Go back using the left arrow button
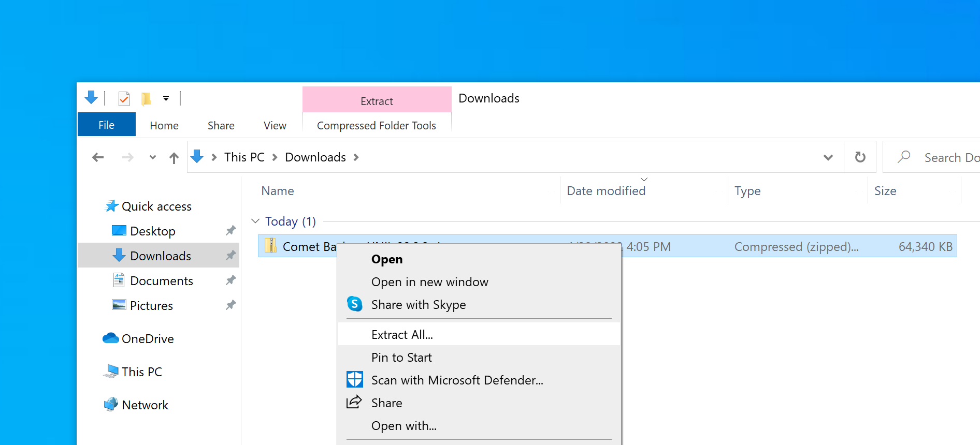980x445 pixels. (98, 157)
